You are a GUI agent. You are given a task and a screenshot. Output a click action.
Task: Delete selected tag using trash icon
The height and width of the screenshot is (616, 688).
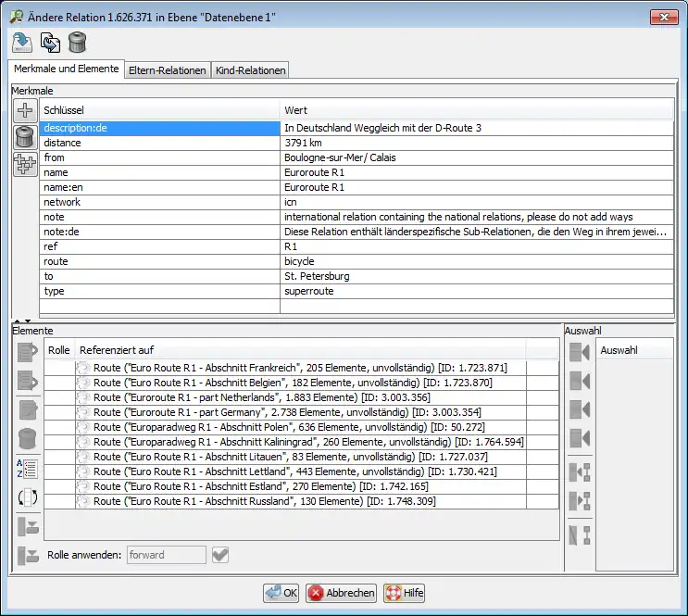click(26, 137)
